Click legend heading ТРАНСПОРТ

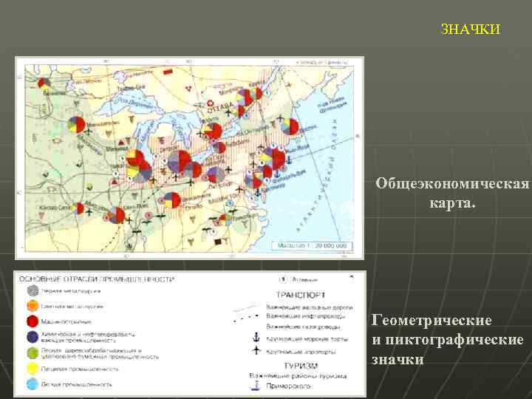pos(301,295)
